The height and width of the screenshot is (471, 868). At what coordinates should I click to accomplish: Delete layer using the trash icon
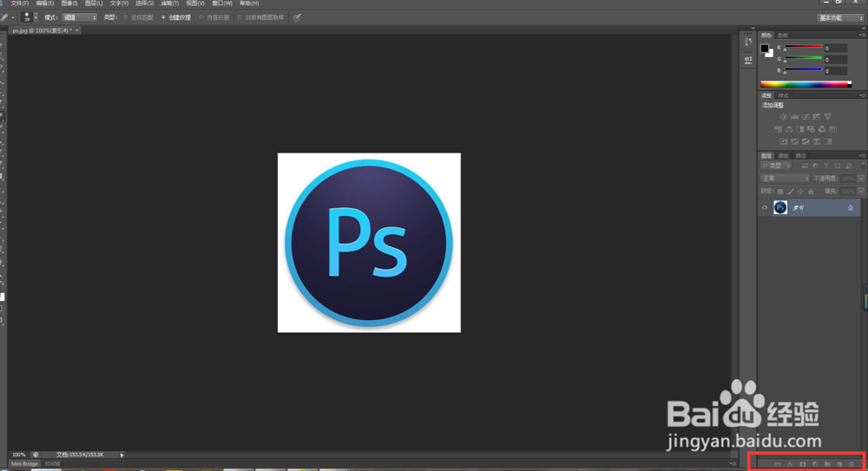point(852,464)
